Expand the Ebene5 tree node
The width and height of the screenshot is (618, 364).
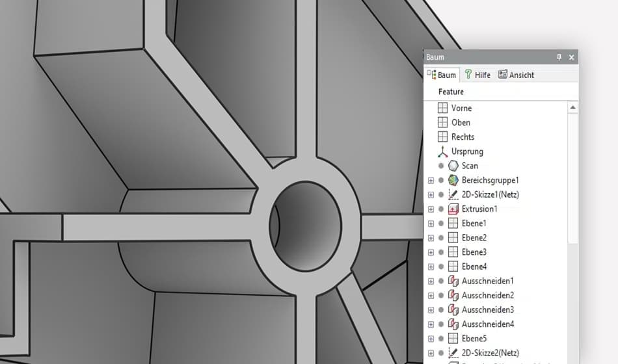pos(431,339)
